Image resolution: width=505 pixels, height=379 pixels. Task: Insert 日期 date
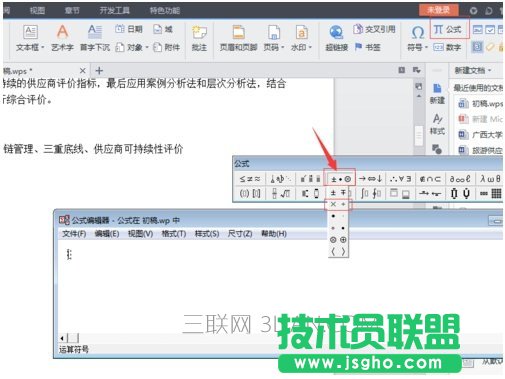point(129,29)
